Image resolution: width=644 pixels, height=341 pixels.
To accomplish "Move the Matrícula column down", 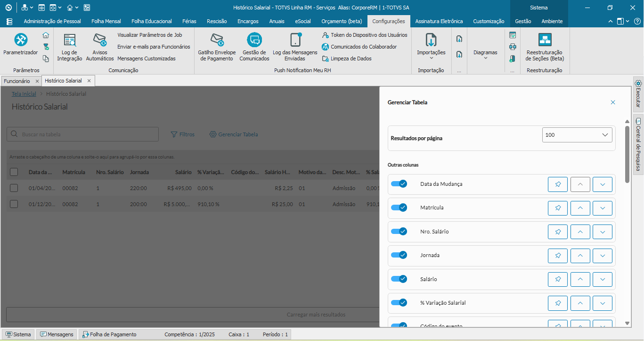I will point(603,208).
